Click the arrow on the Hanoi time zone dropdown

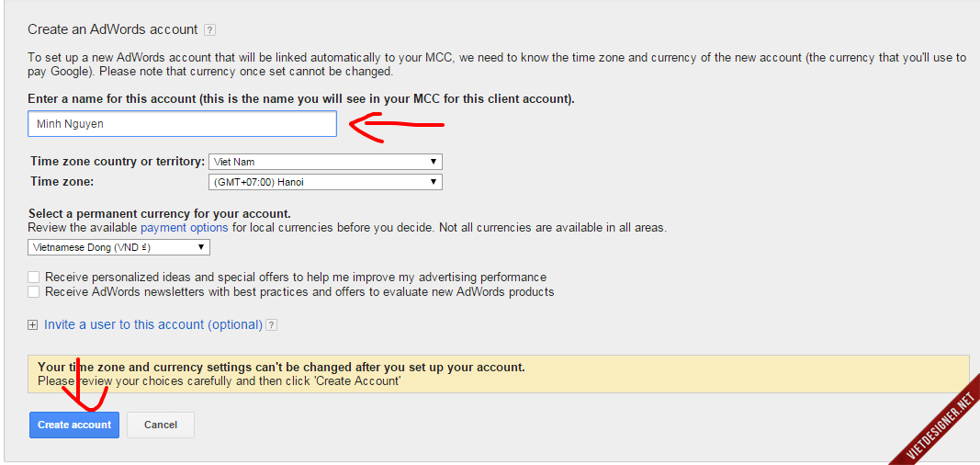tap(434, 182)
